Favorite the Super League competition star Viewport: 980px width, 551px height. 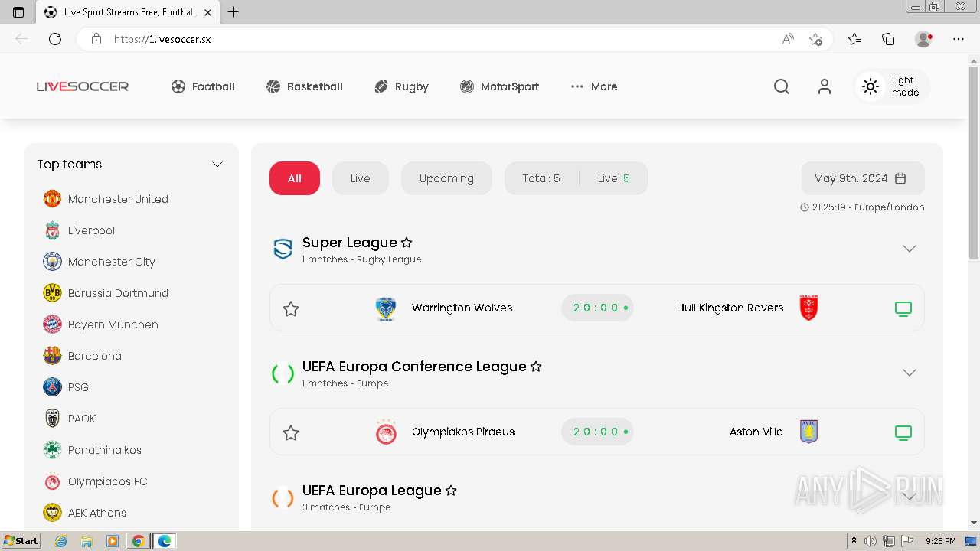pos(407,243)
